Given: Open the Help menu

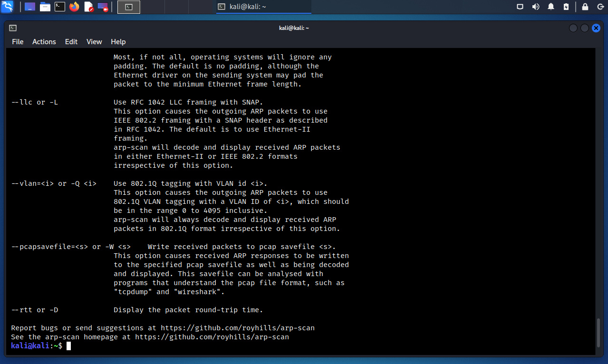Looking at the screenshot, I should pos(118,42).
